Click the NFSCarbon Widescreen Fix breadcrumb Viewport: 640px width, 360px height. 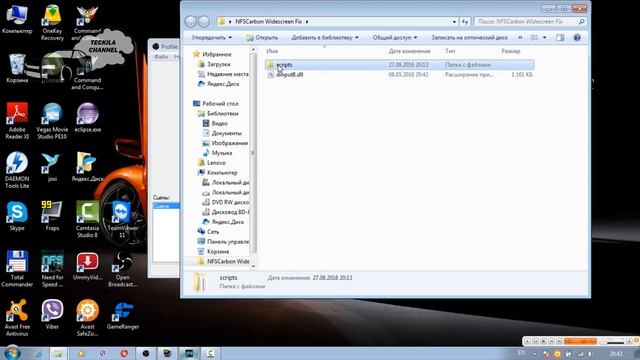click(268, 22)
